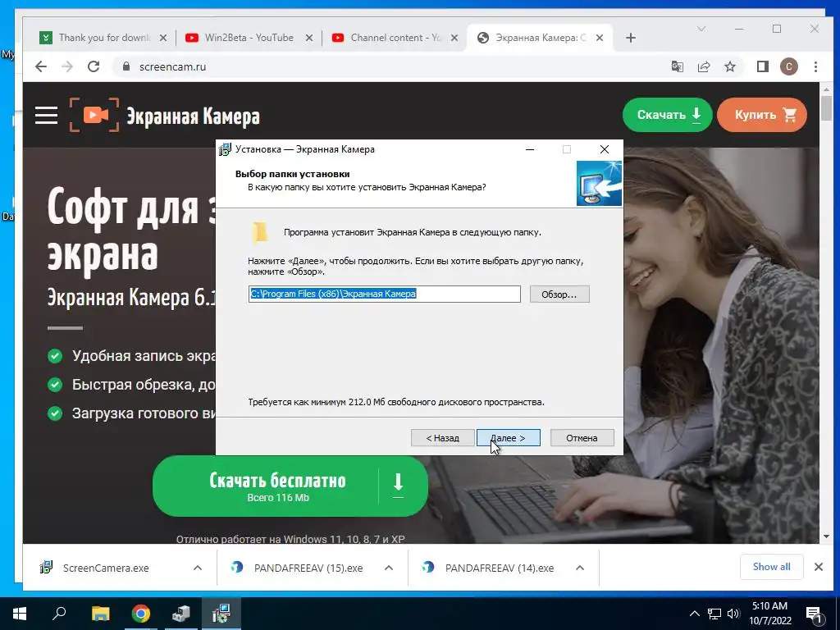The height and width of the screenshot is (630, 840).
Task: Click the page vertical scrollbar thumb
Action: pyautogui.click(x=825, y=108)
